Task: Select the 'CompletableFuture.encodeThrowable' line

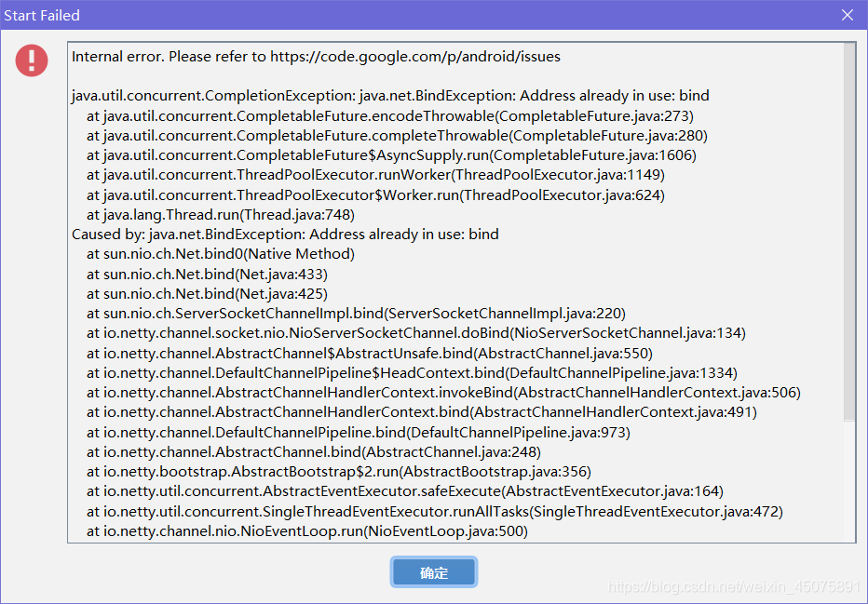Action: tap(390, 115)
